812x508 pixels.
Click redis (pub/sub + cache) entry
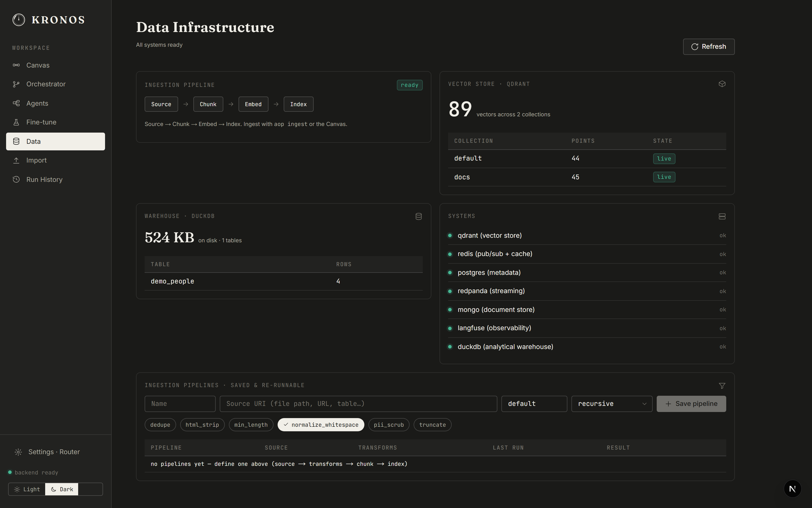pos(587,254)
